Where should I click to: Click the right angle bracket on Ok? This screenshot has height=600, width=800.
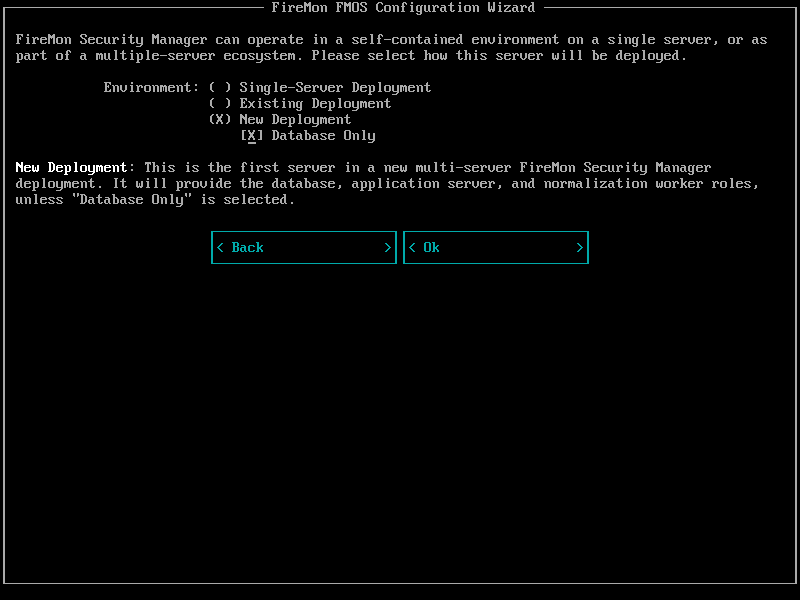(x=580, y=248)
